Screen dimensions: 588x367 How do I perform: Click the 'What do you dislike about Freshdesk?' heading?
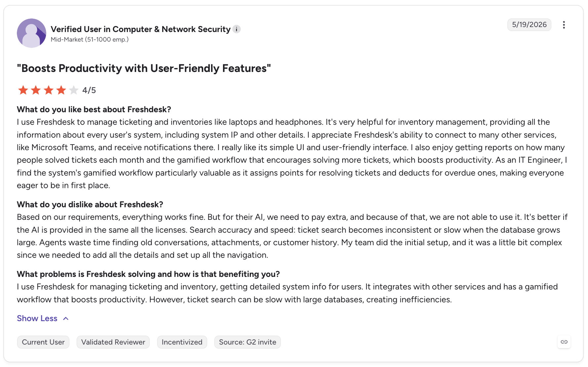[90, 204]
